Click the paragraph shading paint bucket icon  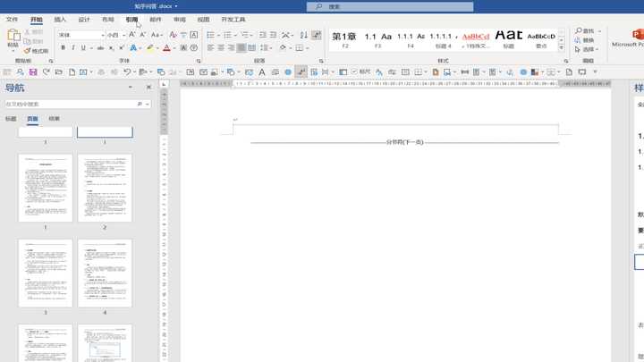tap(283, 48)
